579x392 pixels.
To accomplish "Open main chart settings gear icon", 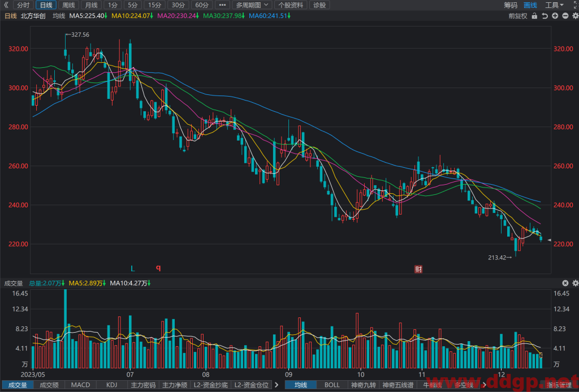I will click(x=575, y=16).
